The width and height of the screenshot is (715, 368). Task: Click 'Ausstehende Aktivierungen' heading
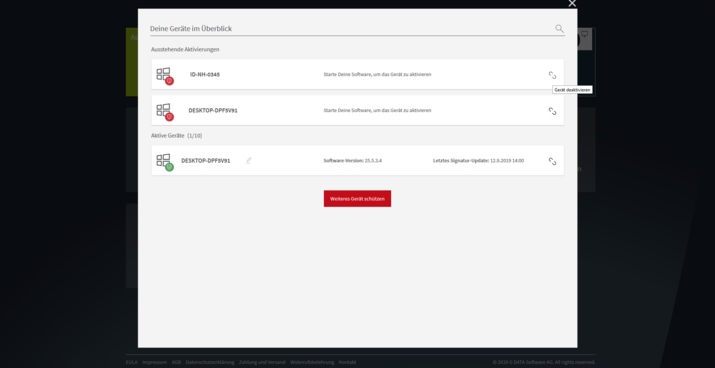tap(185, 49)
